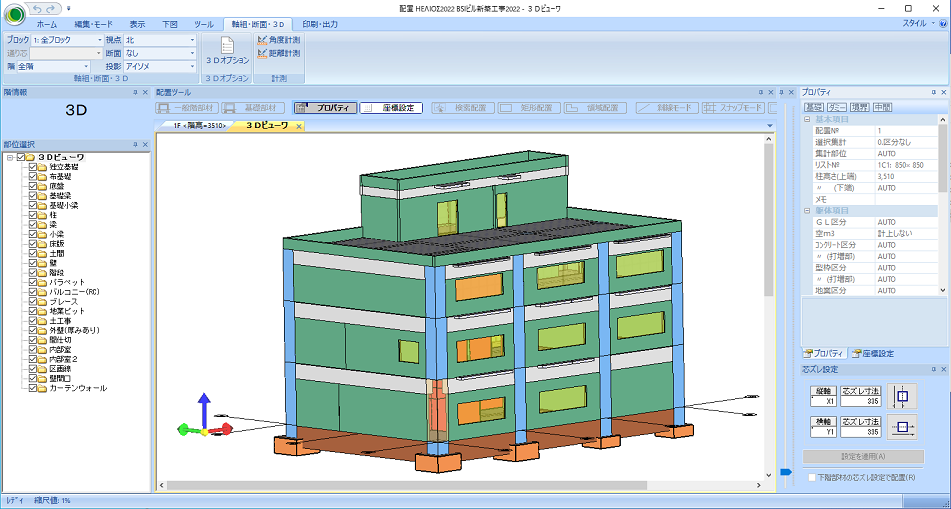Click the 横軸 芯ズレ寸法 value field
This screenshot has height=509, width=951.
[861, 433]
